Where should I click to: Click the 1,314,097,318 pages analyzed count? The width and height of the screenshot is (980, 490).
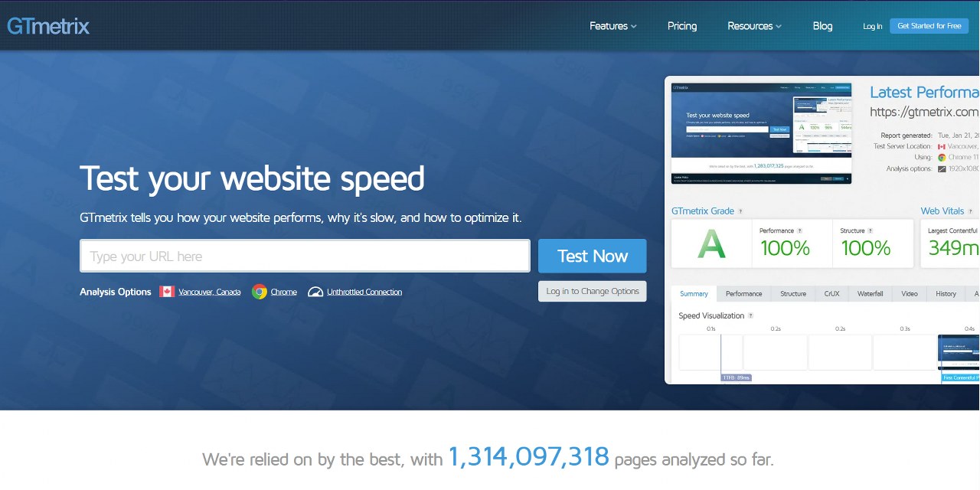coord(528,457)
